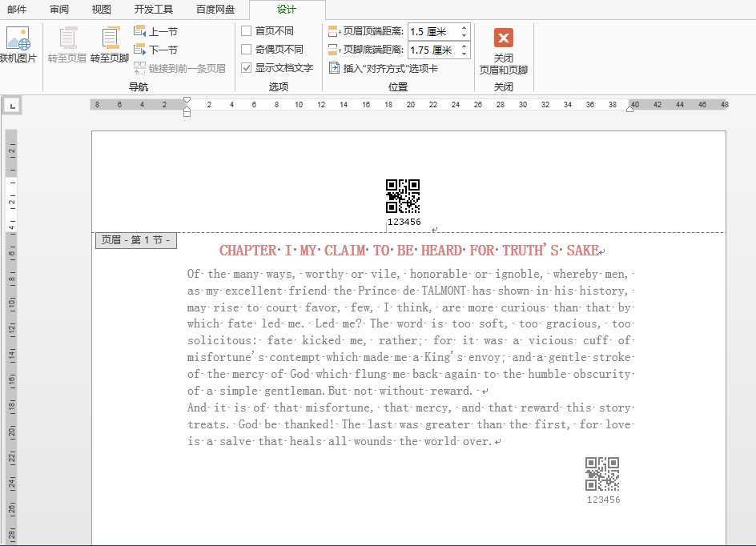The image size is (756, 546).
Task: Select the QR code image below body text
Action: 602,474
